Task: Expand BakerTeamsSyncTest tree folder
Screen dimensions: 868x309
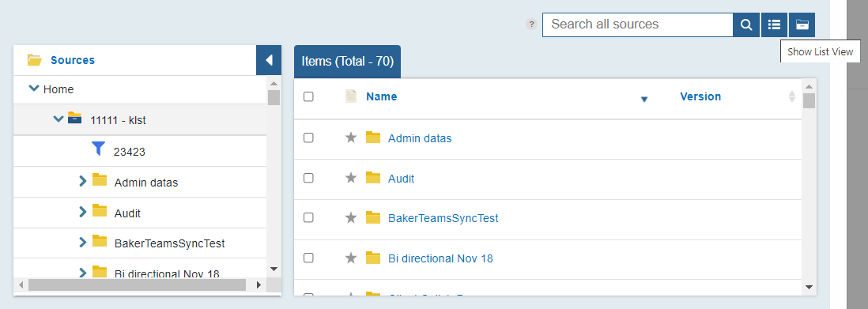Action: 83,242
